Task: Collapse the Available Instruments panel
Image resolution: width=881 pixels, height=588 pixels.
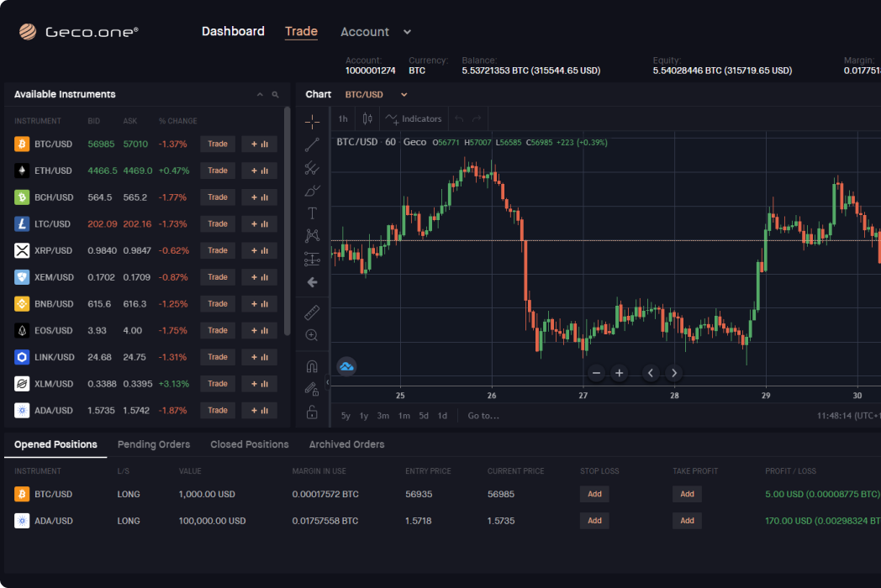Action: tap(260, 94)
